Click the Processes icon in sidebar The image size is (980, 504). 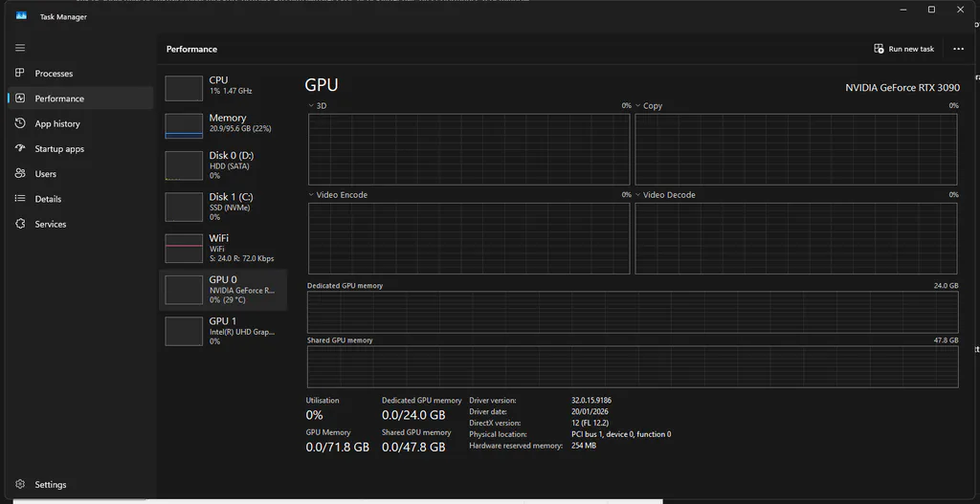point(20,73)
